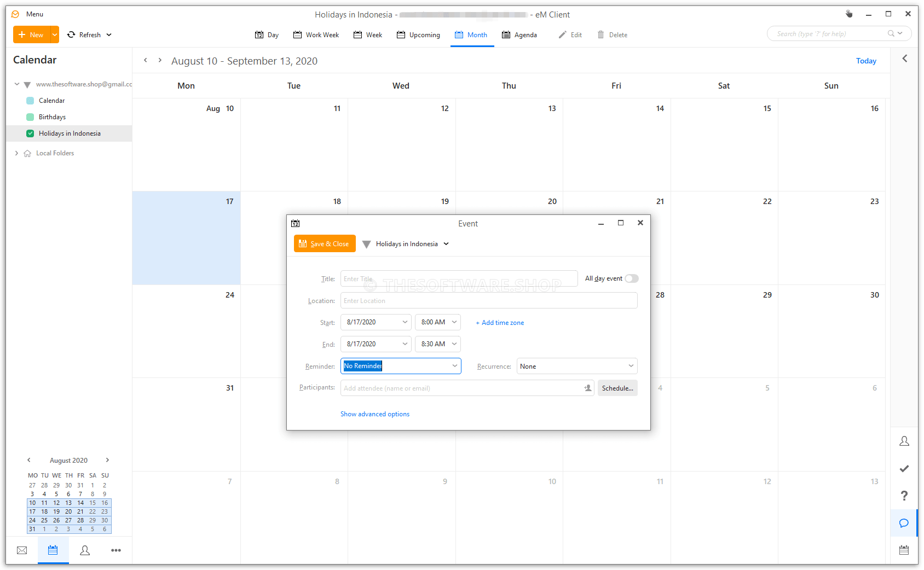Screen dimensions: 924x570
Task: Open the start date 8/17/2020 dropdown
Action: [x=405, y=322]
